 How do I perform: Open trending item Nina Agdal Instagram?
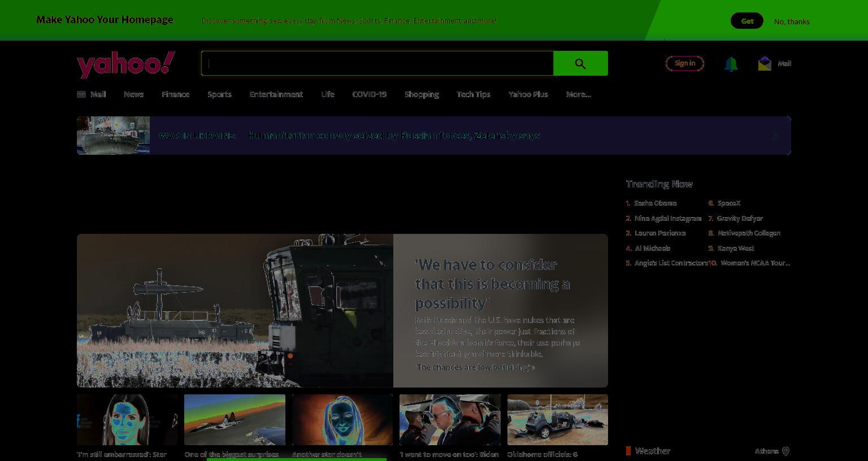[x=668, y=218]
